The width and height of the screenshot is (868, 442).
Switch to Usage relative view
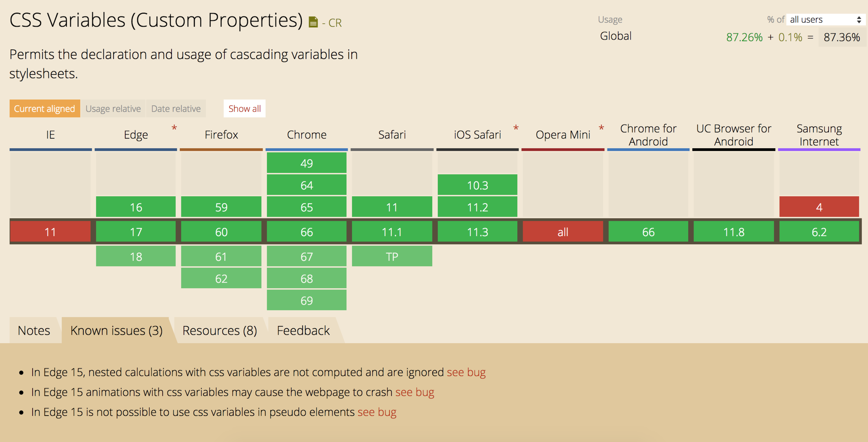tap(113, 109)
